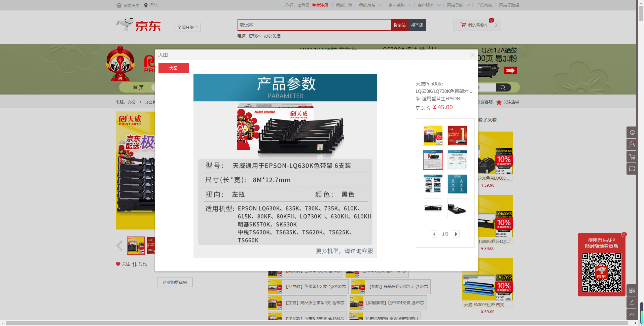The height and width of the screenshot is (326, 644).
Task: Select the blue feature icons thumbnail
Action: [x=457, y=184]
